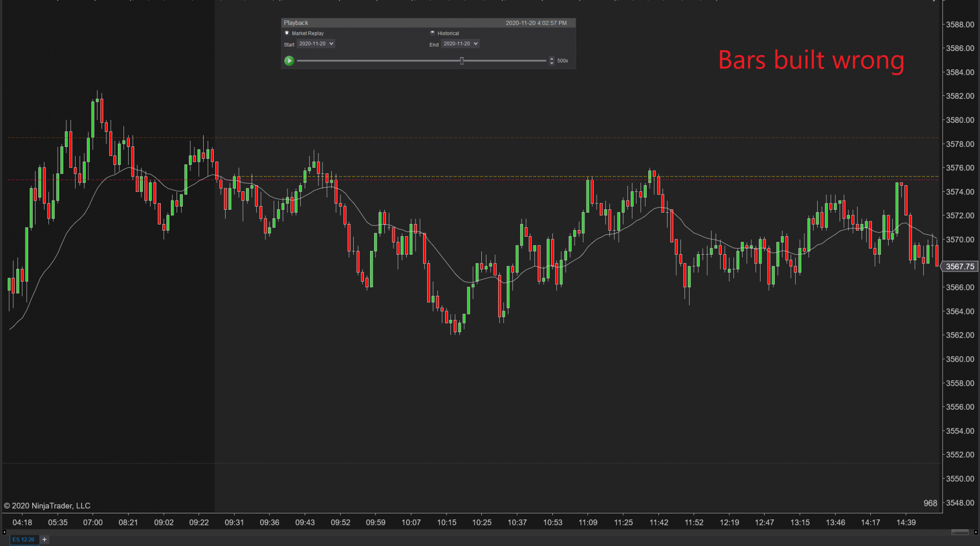
Task: Click the Playback panel title bar
Action: coord(428,23)
